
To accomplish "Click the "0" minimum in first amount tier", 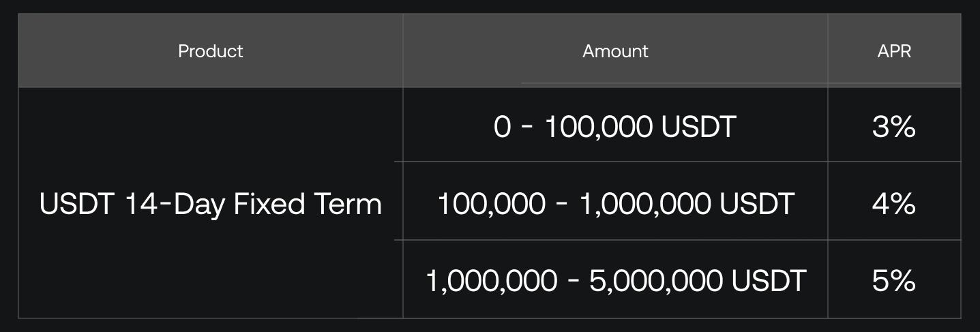I will click(x=502, y=127).
